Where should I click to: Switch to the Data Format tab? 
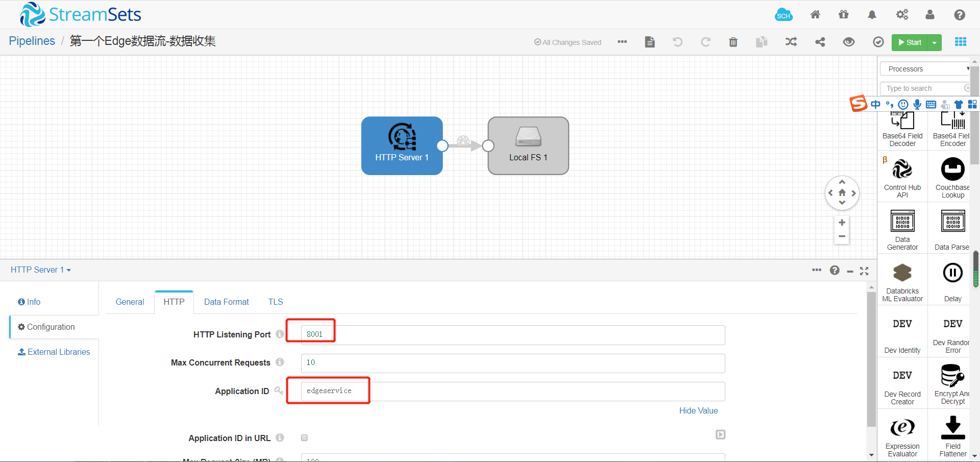(226, 302)
